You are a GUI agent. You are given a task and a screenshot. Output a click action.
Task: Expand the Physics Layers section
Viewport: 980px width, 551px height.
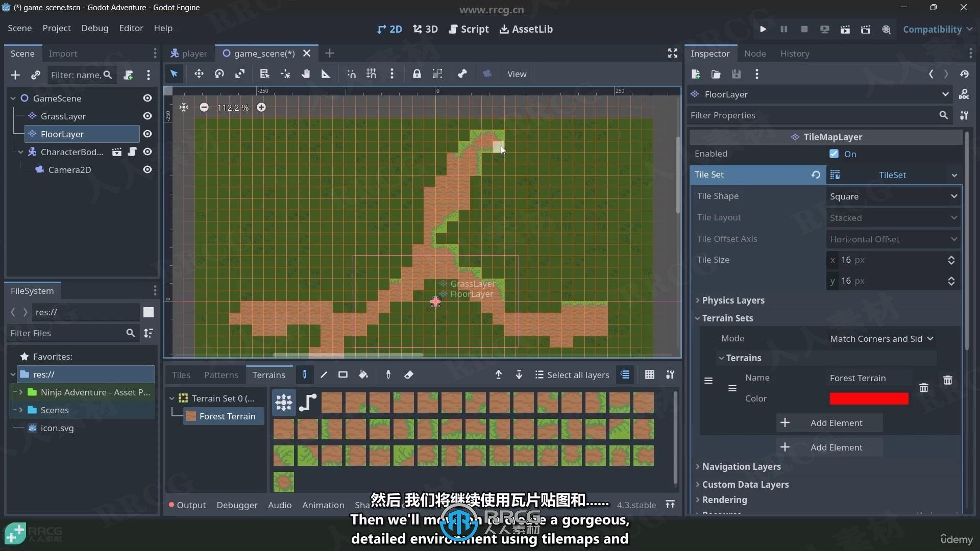click(x=733, y=300)
